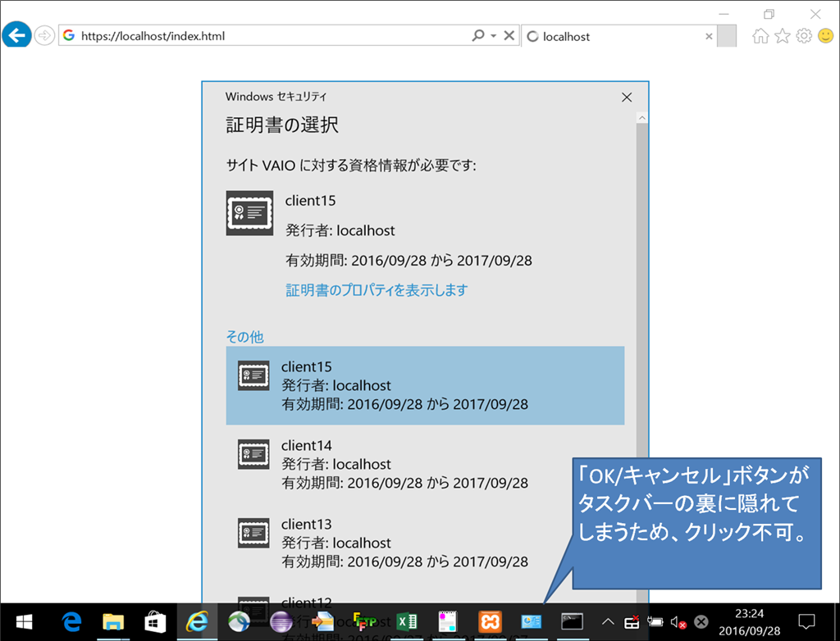Switch to Command Prompt on the taskbar

click(x=572, y=621)
